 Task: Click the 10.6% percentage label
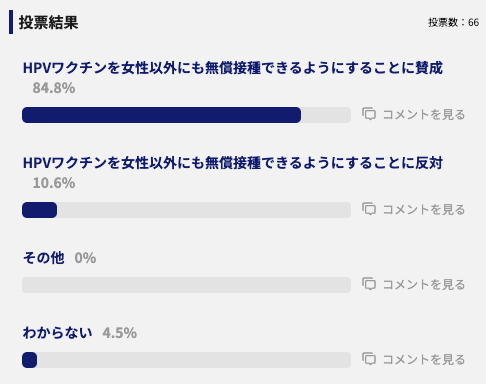54,183
